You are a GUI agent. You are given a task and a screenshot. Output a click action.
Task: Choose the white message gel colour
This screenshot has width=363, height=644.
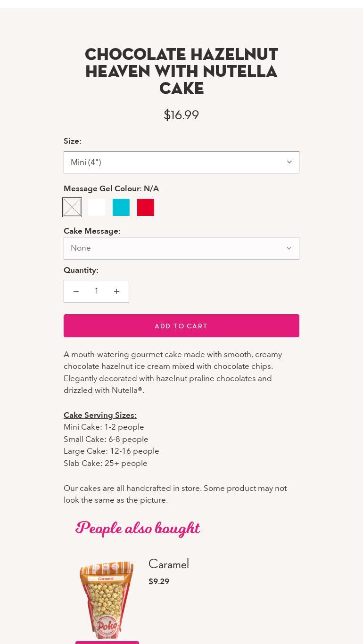[97, 207]
